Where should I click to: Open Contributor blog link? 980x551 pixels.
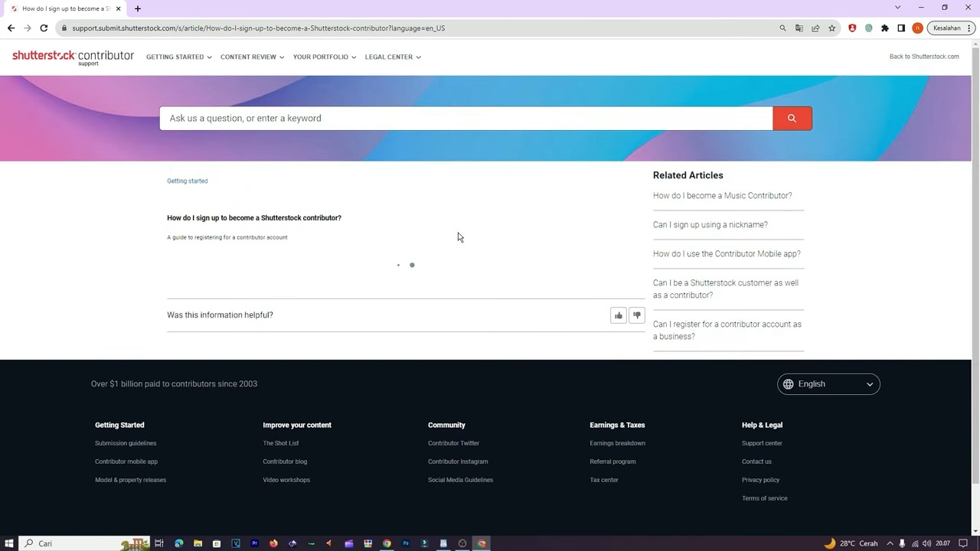coord(285,461)
